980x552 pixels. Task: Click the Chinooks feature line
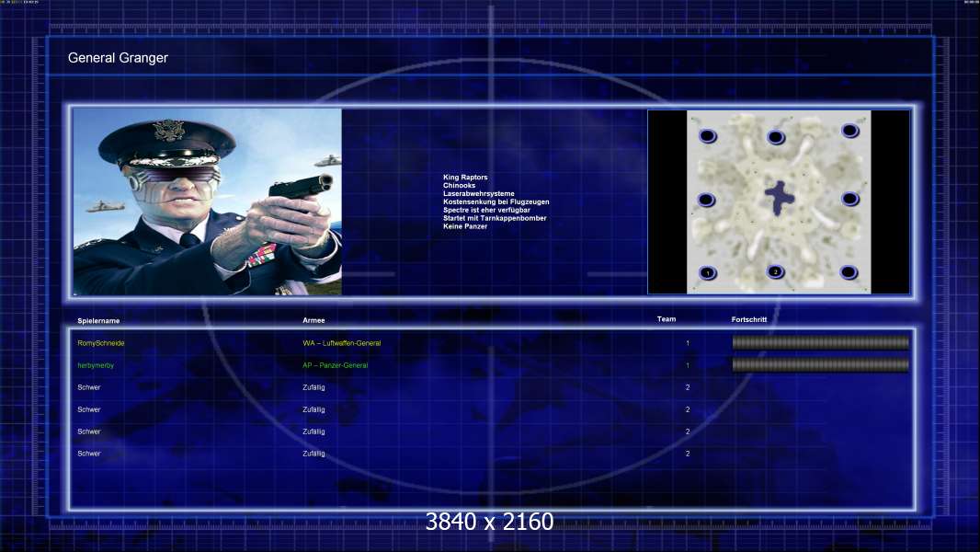[x=459, y=186]
